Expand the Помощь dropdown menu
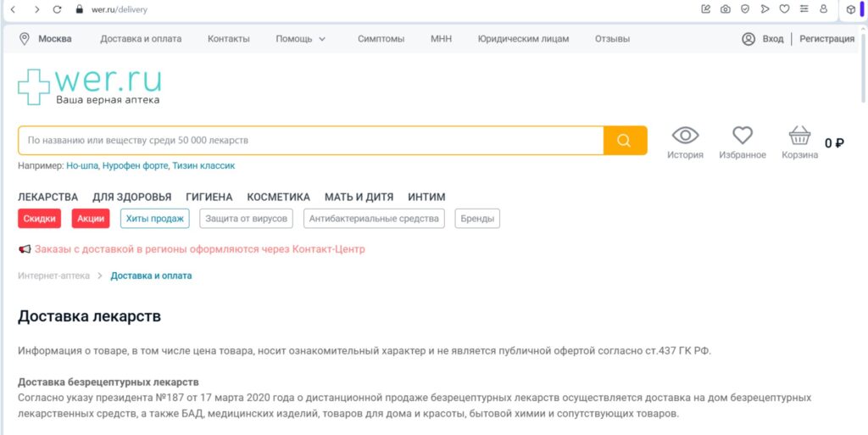Viewport: 868px width, 435px height. coord(300,39)
